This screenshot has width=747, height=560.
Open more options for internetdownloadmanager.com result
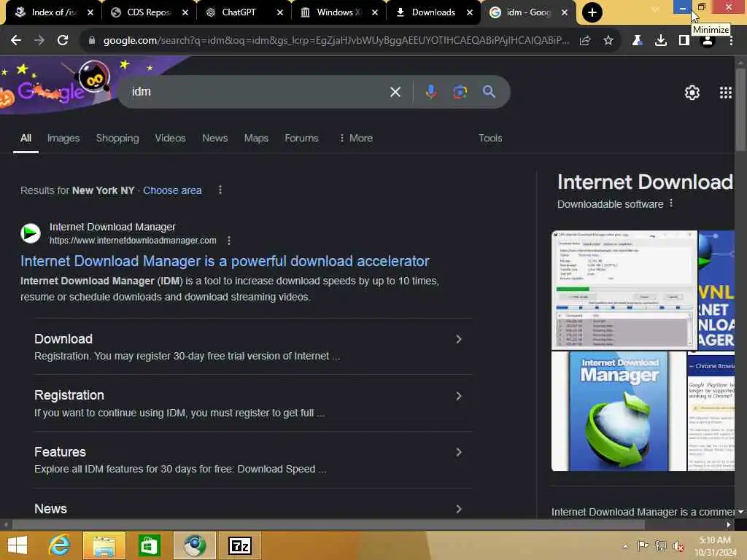[229, 241]
